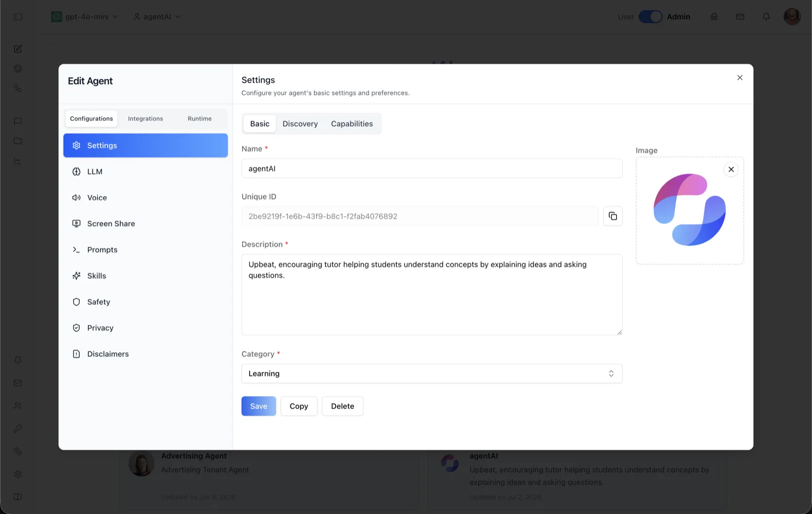This screenshot has width=812, height=514.
Task: Close the Edit Agent dialog
Action: [740, 78]
